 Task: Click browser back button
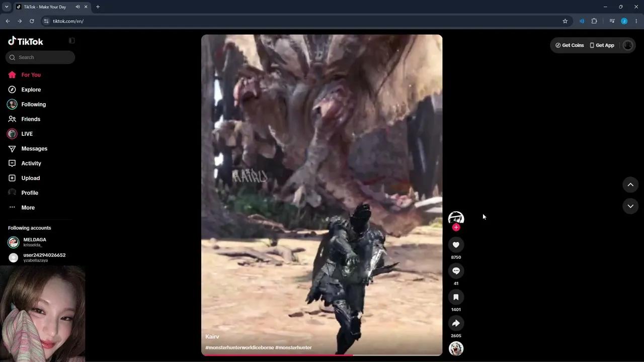(8, 21)
